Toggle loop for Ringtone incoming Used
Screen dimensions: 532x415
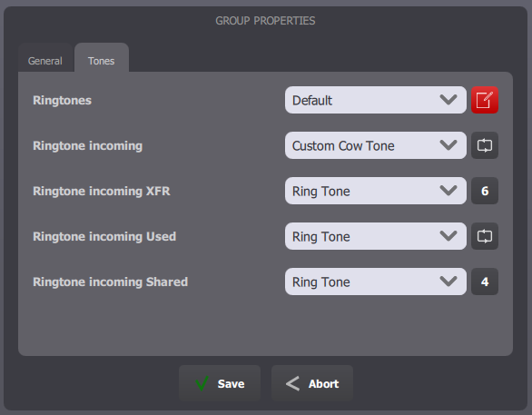point(485,236)
